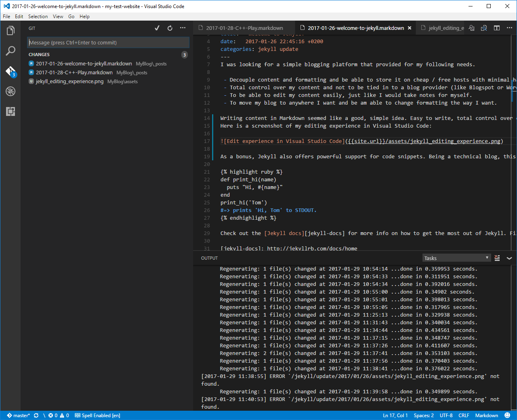Commit staged changes with the checkmark icon

pyautogui.click(x=157, y=28)
